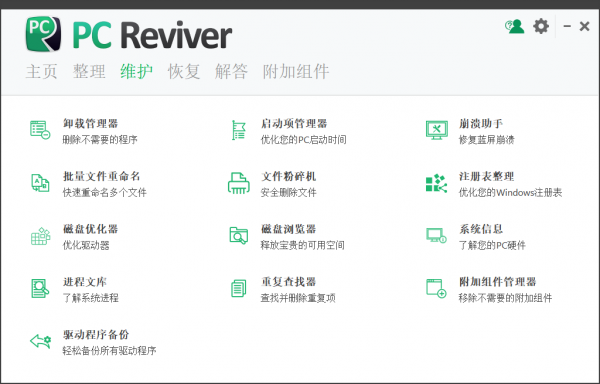
Task: Launch the Duplicate Finder icon (重复查找器)
Action: tap(238, 288)
